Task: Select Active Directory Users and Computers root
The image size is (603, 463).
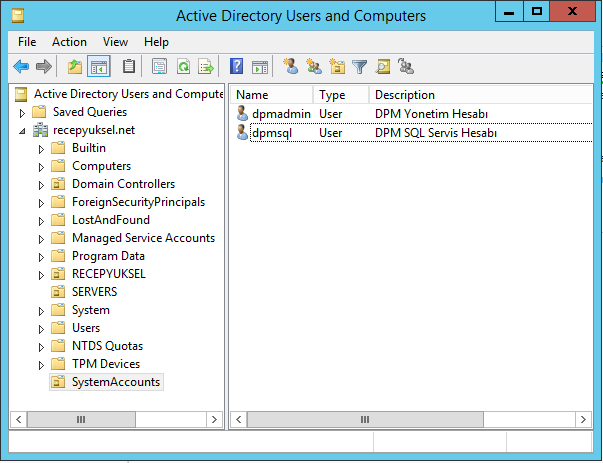Action: [128, 94]
